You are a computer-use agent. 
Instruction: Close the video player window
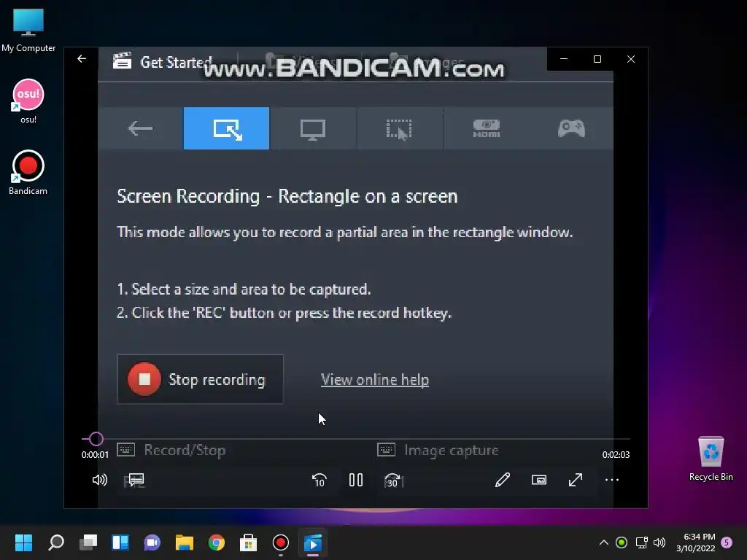(631, 59)
